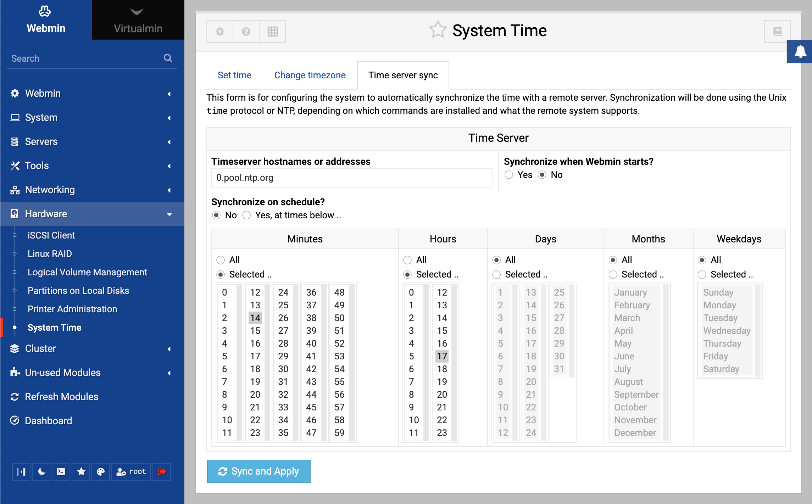Select All under Minutes
Screen dimensions: 812x504
221,260
